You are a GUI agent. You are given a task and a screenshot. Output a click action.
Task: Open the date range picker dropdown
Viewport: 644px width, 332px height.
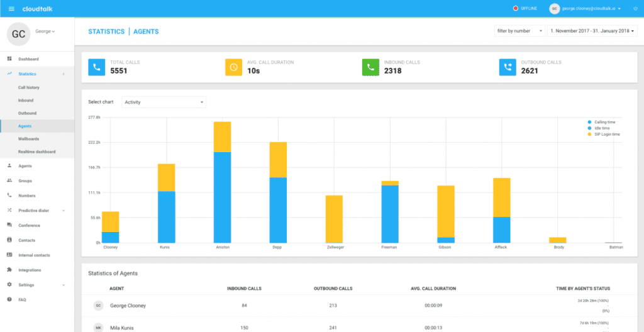coord(592,31)
